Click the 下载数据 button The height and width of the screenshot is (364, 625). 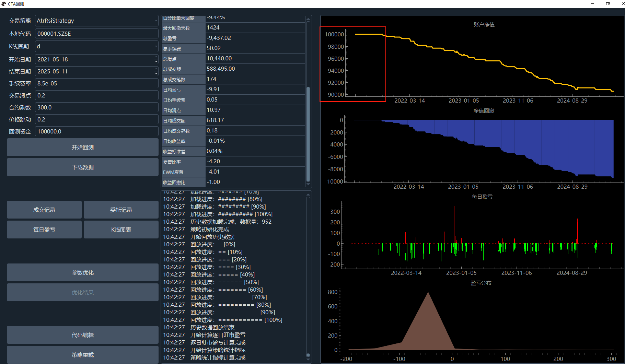coord(83,167)
